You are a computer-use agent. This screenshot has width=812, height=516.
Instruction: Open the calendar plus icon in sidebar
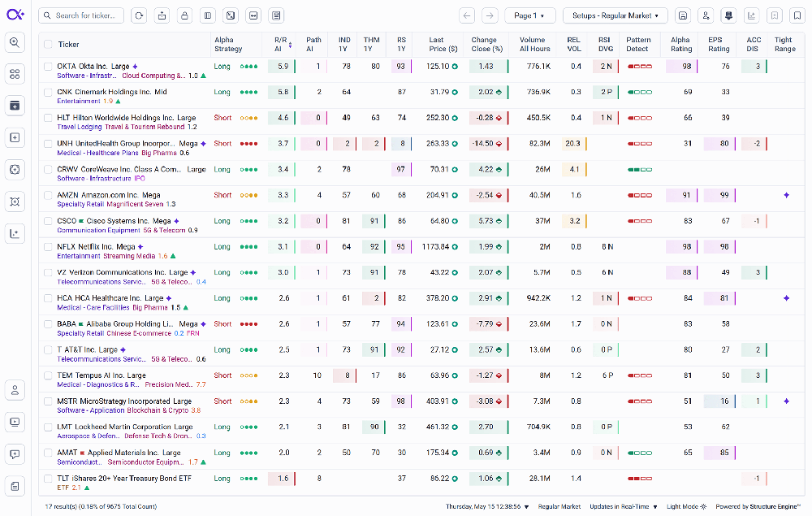pos(15,106)
